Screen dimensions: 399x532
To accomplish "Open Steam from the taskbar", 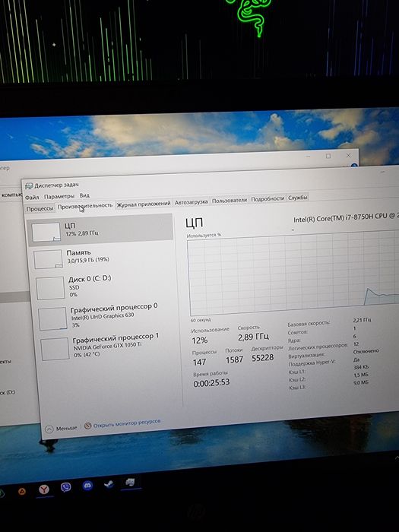I will point(109,484).
